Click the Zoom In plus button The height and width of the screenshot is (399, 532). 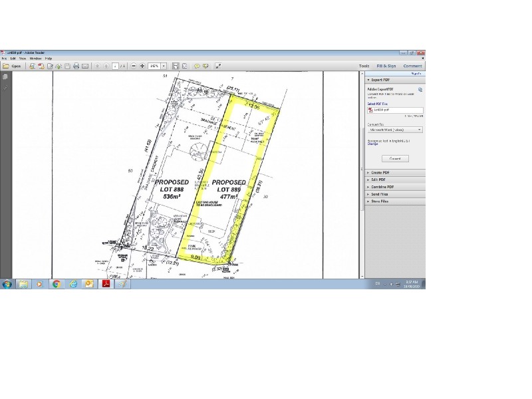coord(142,66)
